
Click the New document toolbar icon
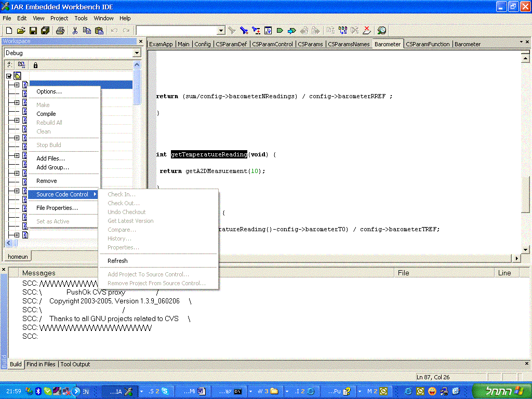coord(10,31)
